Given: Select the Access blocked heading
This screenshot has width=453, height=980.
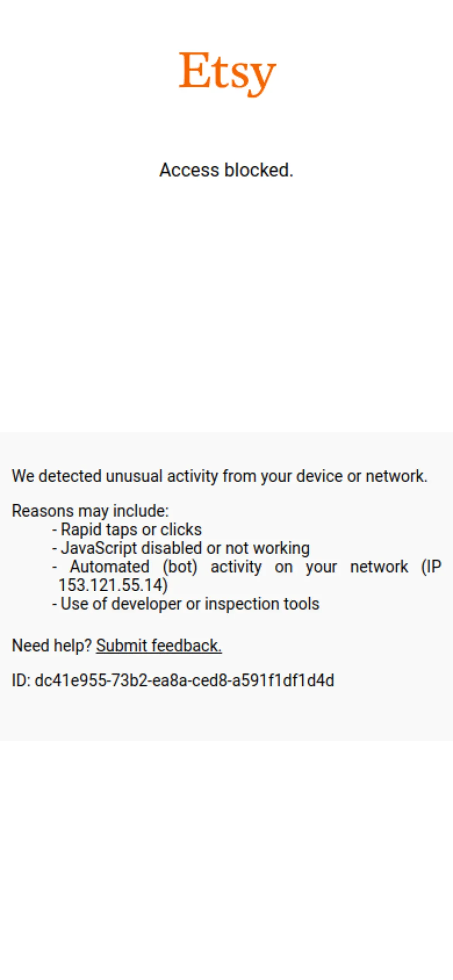Looking at the screenshot, I should click(226, 170).
